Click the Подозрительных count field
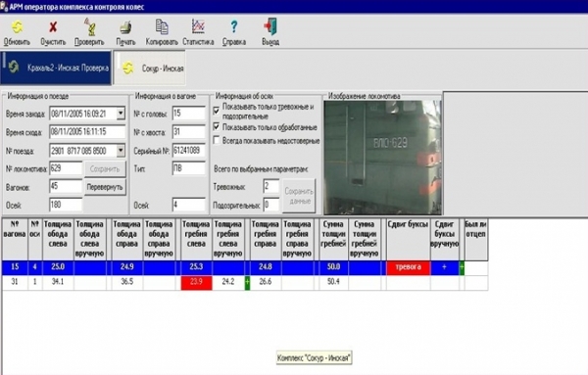 click(271, 205)
